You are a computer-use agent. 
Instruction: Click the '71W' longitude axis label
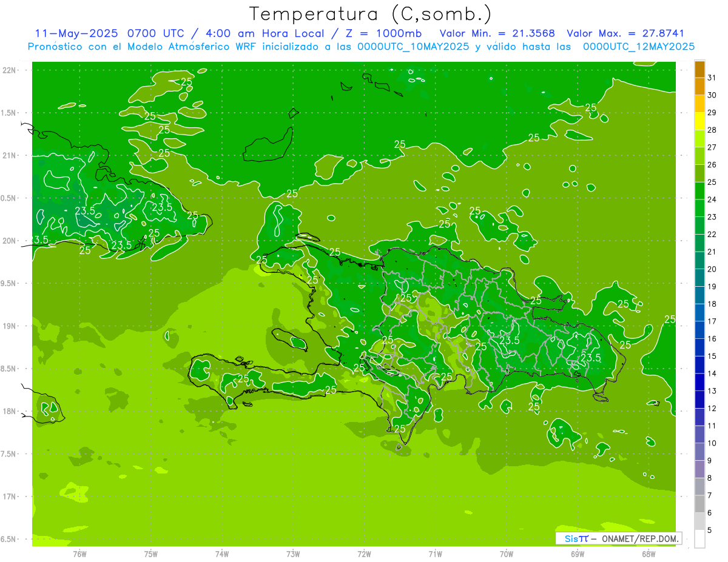(435, 554)
